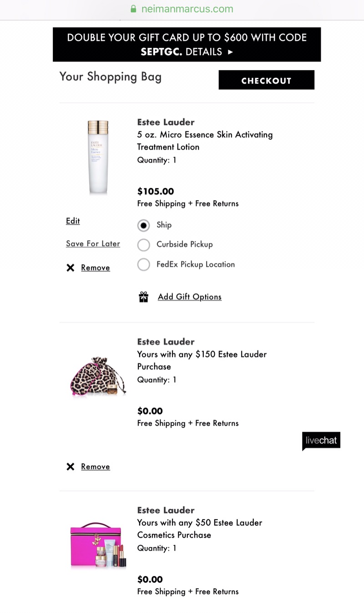Open the pink cosmetics case image

pyautogui.click(x=98, y=545)
